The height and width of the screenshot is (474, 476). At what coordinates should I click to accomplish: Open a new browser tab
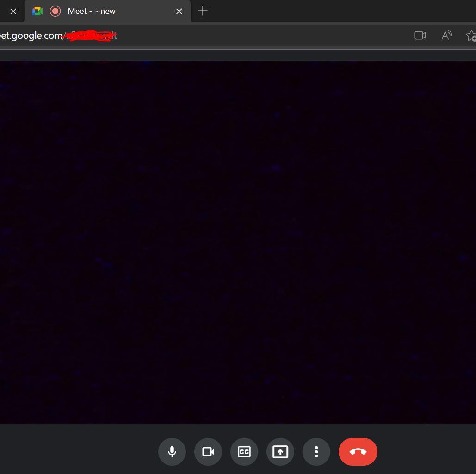203,11
